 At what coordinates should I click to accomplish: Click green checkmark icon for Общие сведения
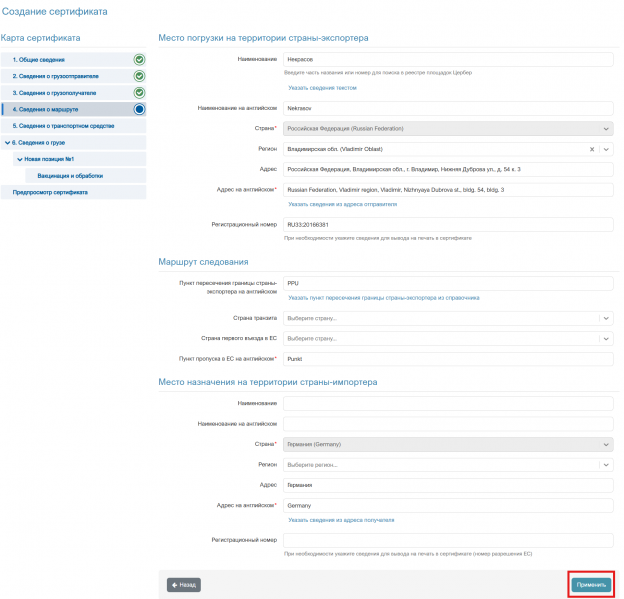139,60
